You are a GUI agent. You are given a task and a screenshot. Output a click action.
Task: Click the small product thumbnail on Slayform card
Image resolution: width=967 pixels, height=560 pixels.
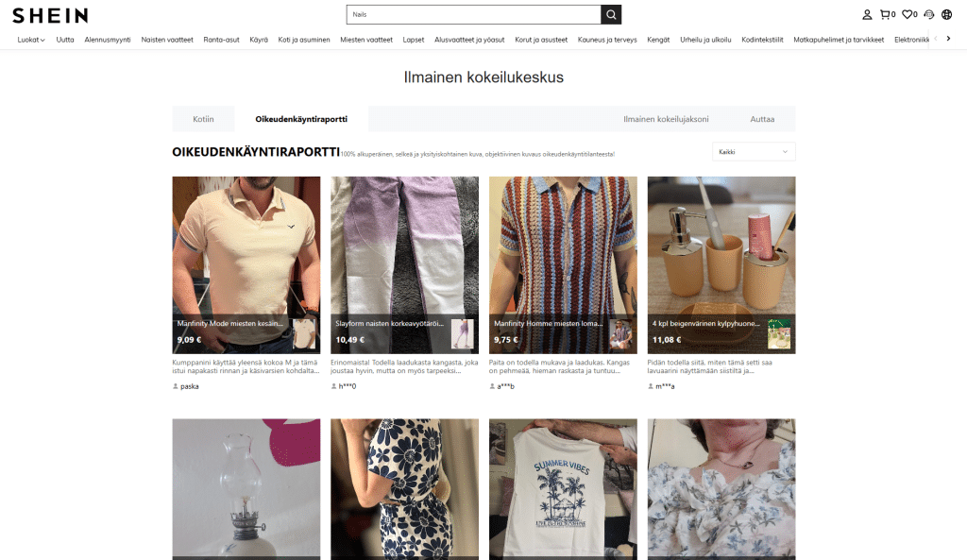pyautogui.click(x=463, y=333)
